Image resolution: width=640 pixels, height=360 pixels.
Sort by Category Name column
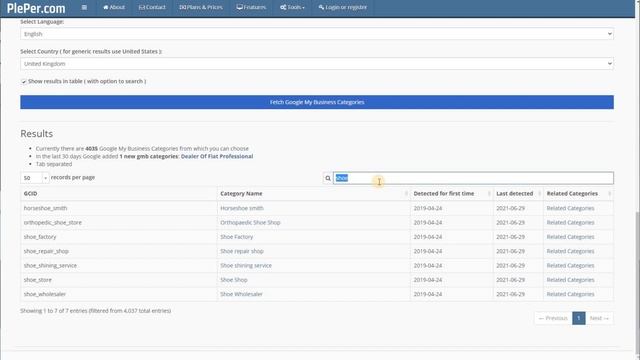313,193
